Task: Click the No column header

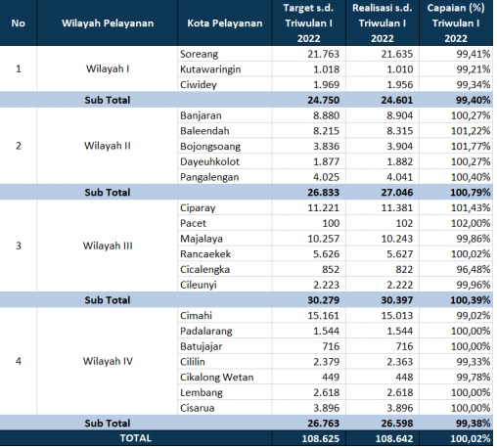Action: tap(19, 22)
